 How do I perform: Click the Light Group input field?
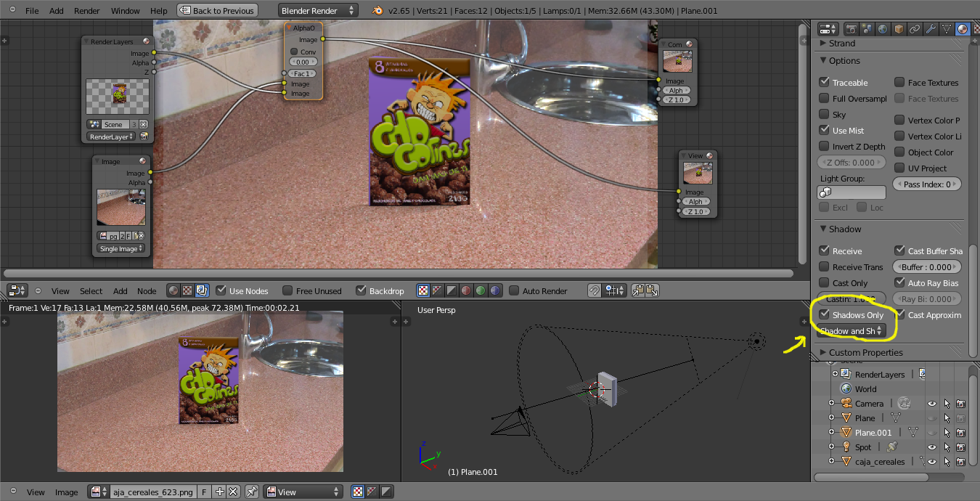click(x=852, y=192)
